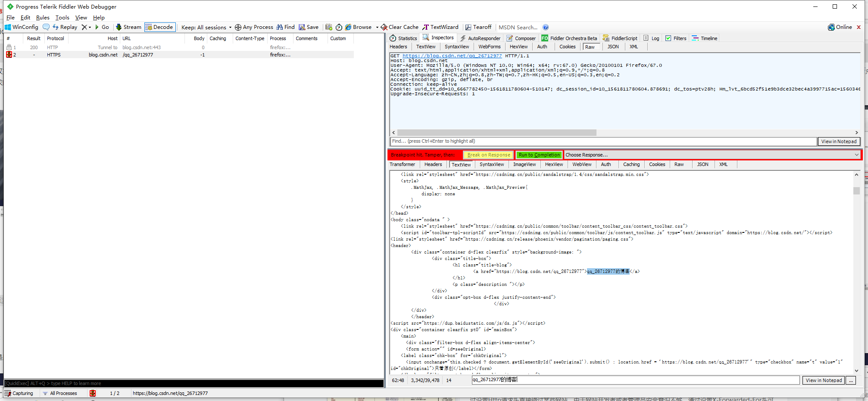Toggle Stream mode in the toolbar
The width and height of the screenshot is (868, 401).
pos(128,27)
